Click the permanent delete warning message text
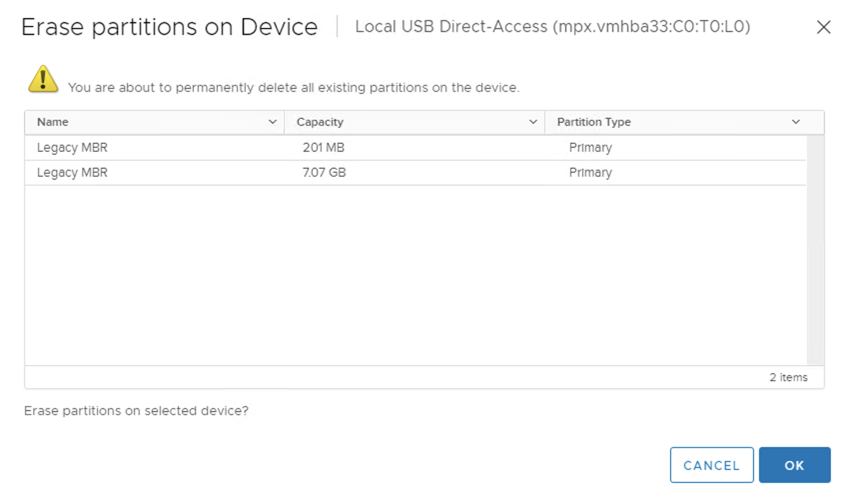Viewport: 852px width, 504px height. [294, 88]
